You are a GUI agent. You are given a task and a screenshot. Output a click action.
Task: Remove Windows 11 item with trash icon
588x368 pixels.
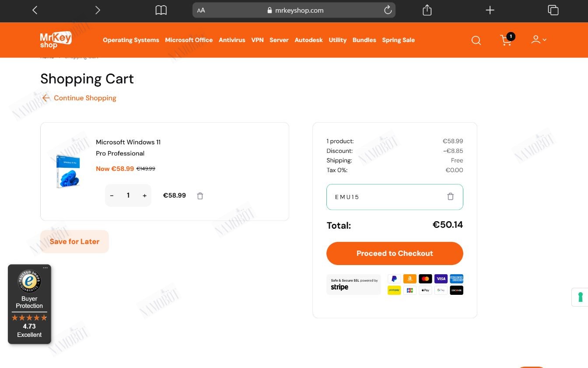[200, 196]
